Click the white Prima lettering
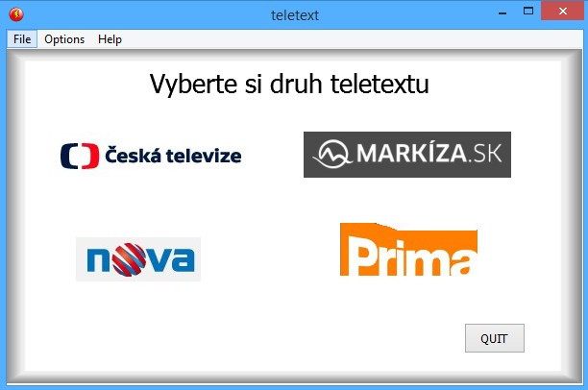 412,256
